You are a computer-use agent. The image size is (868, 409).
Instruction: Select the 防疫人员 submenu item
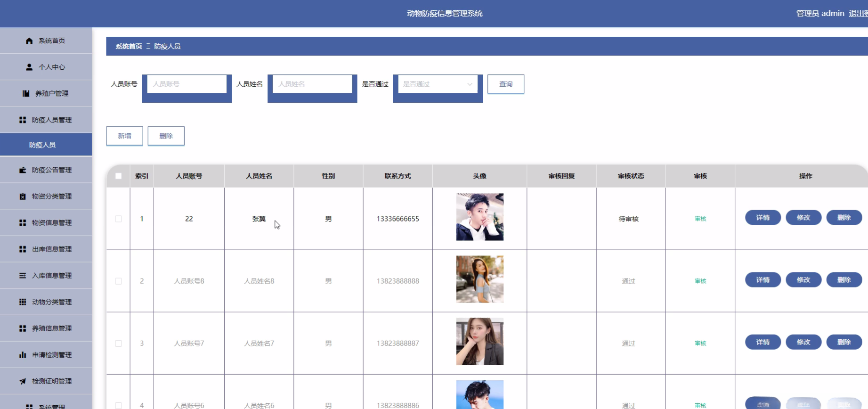[x=46, y=145]
